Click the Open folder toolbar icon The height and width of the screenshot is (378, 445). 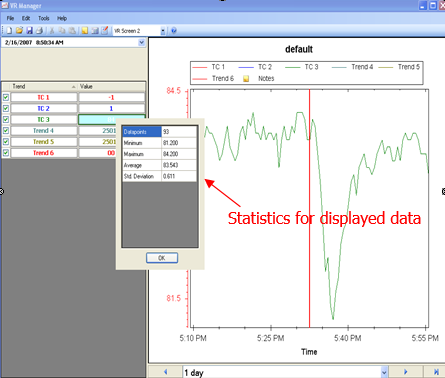(19, 31)
